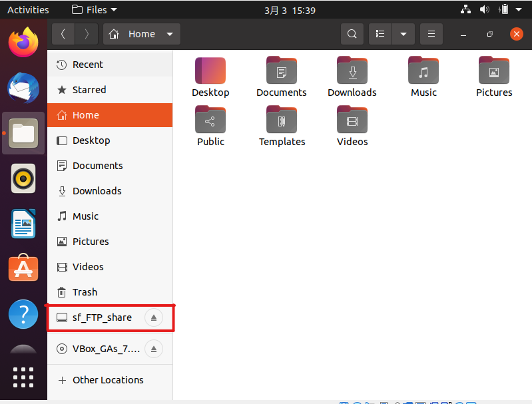Open the hamburger main menu
The height and width of the screenshot is (404, 532).
coord(431,34)
